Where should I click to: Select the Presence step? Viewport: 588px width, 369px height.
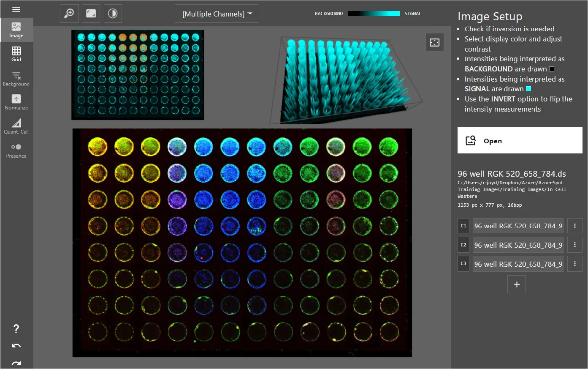pyautogui.click(x=16, y=150)
